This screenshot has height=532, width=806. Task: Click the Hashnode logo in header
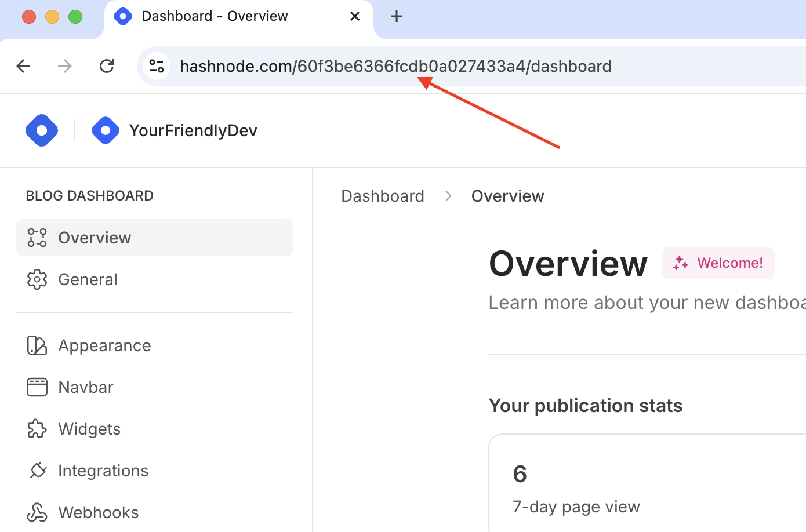[42, 130]
